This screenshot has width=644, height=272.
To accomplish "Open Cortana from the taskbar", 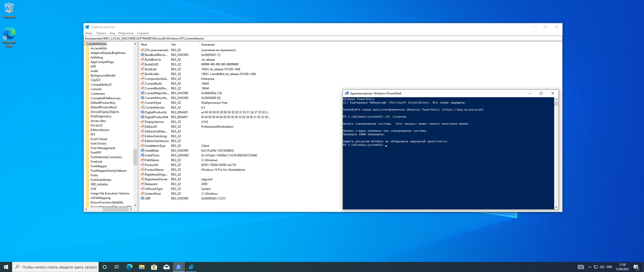I will point(105,267).
